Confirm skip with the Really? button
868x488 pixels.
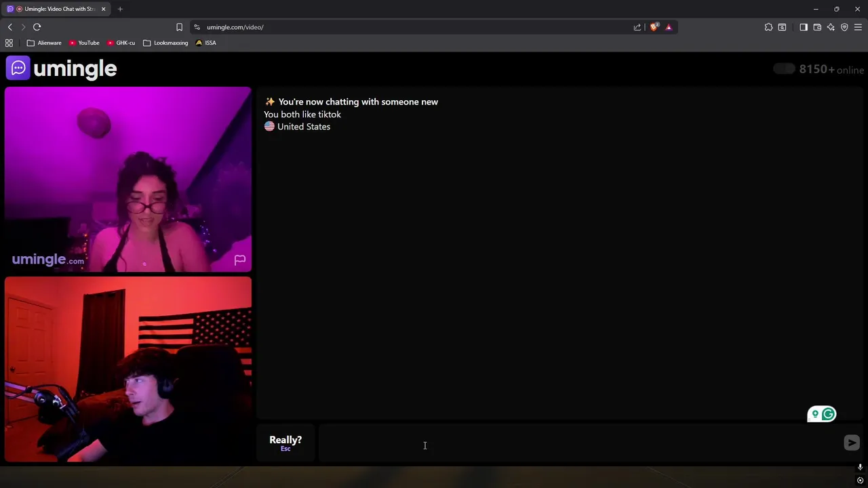coord(285,443)
